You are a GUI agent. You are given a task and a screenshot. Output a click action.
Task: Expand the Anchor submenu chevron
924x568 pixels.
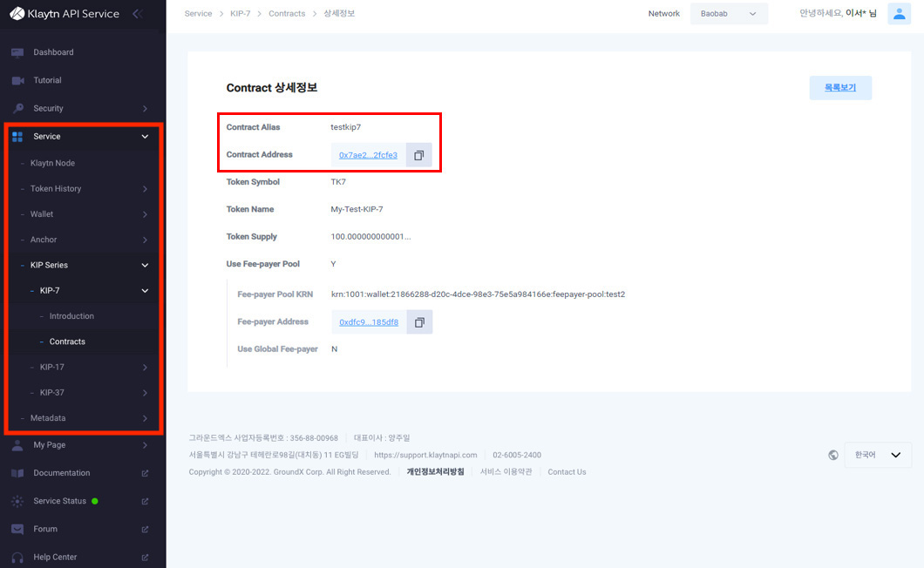pos(145,240)
